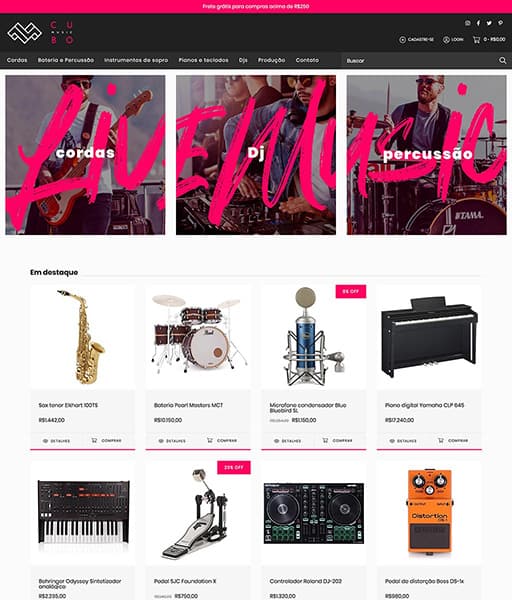Click Detalhes for the Microfone condensador

coord(287,441)
